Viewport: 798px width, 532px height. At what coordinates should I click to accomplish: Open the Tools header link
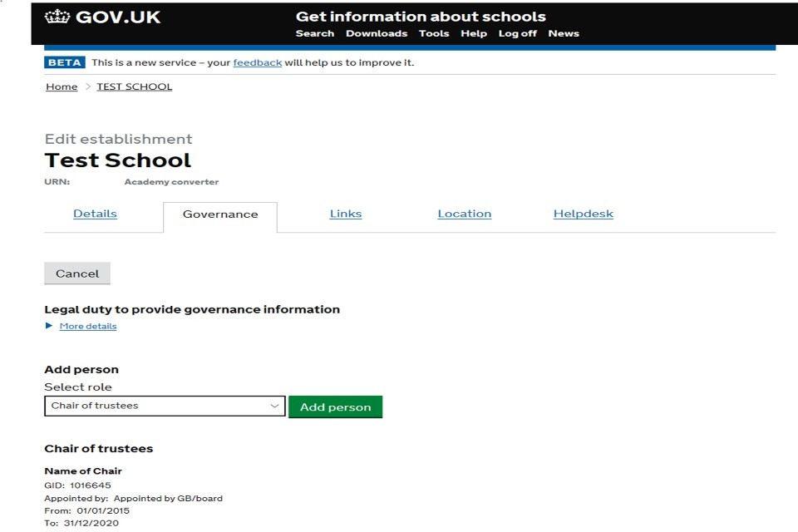434,33
